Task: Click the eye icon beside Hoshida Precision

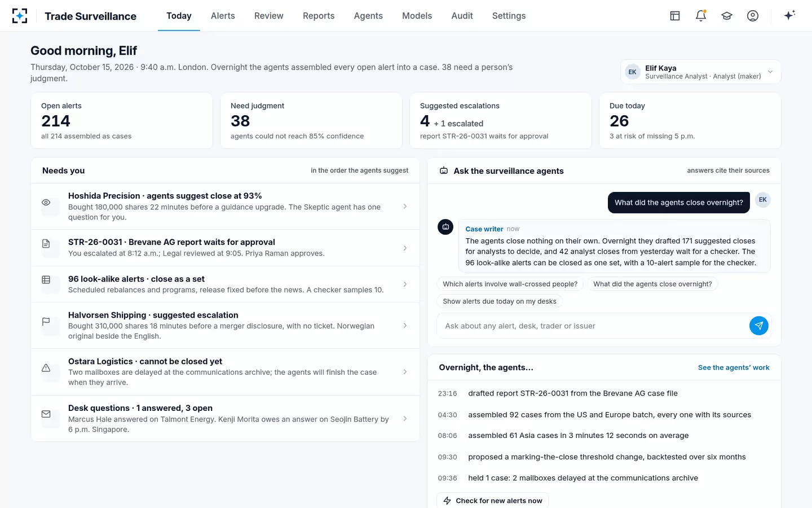Action: [46, 202]
